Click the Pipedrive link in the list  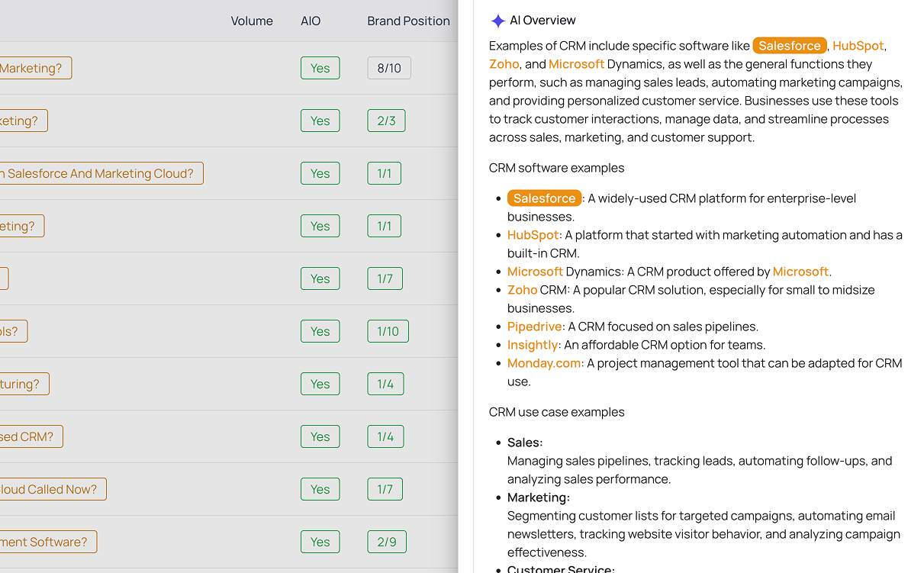tap(534, 327)
